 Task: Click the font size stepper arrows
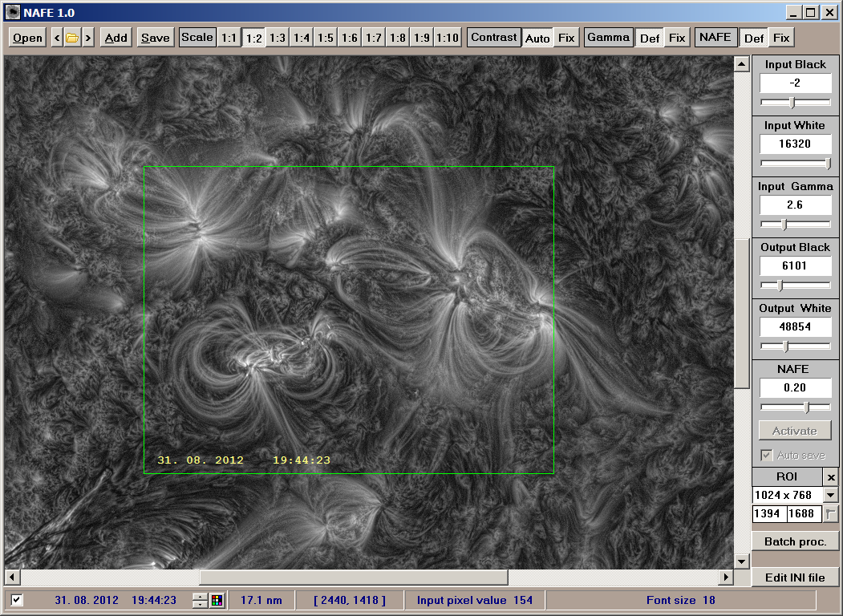tap(200, 600)
